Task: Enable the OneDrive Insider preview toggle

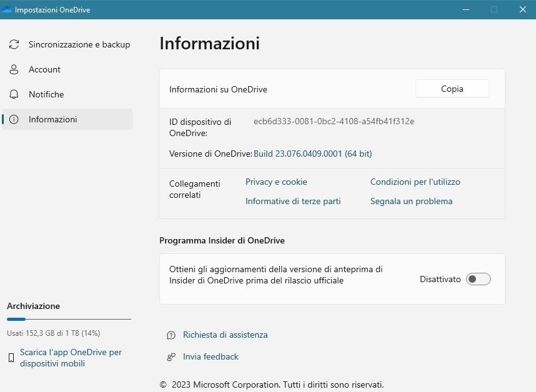Action: (x=479, y=279)
